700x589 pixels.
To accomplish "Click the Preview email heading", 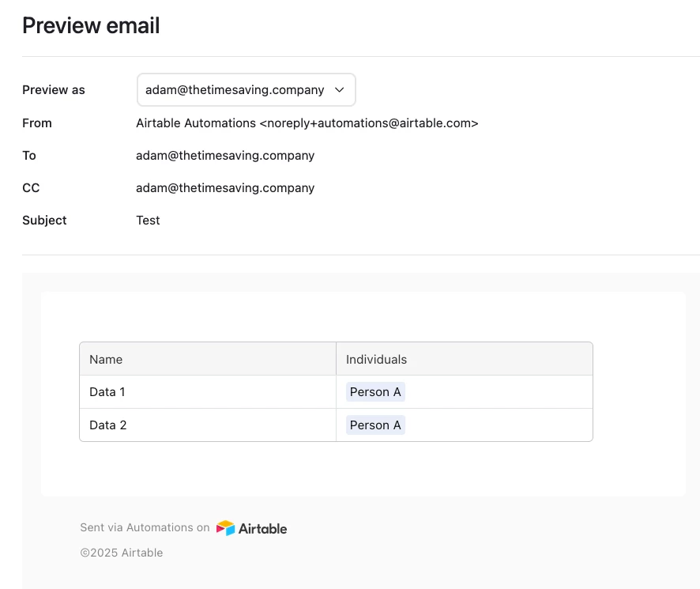I will pos(91,25).
